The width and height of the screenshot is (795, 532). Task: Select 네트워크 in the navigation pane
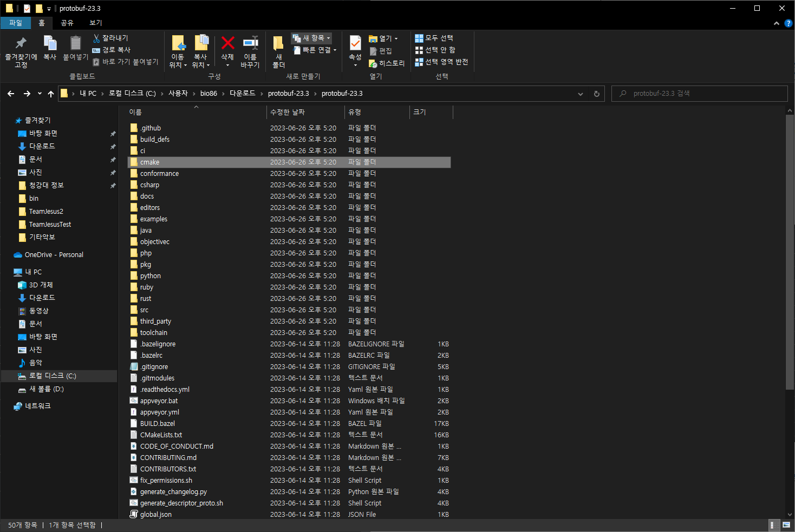pyautogui.click(x=38, y=406)
